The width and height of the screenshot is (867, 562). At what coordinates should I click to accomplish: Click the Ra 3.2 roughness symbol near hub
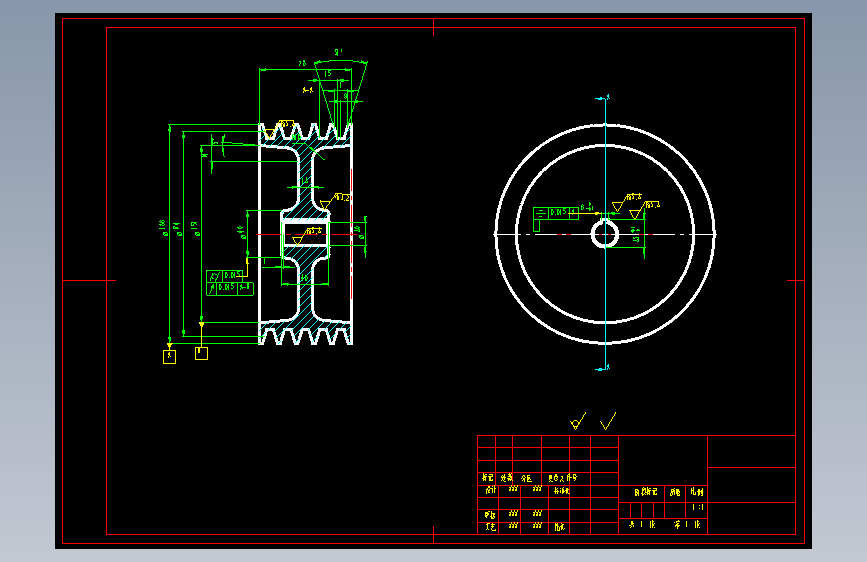tap(335, 201)
